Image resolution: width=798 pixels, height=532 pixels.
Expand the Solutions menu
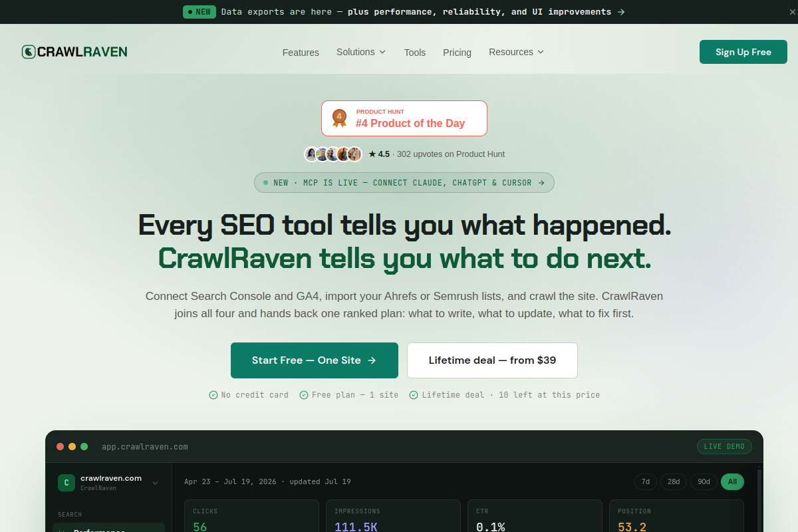tap(361, 52)
